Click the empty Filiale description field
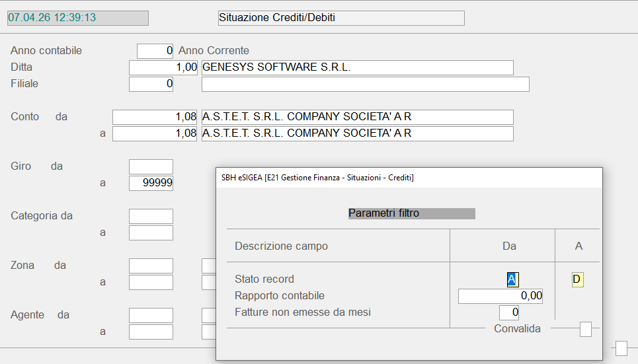 [365, 84]
